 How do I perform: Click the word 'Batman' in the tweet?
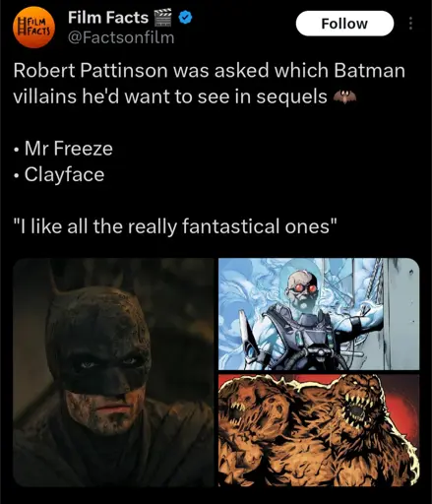[x=369, y=71]
